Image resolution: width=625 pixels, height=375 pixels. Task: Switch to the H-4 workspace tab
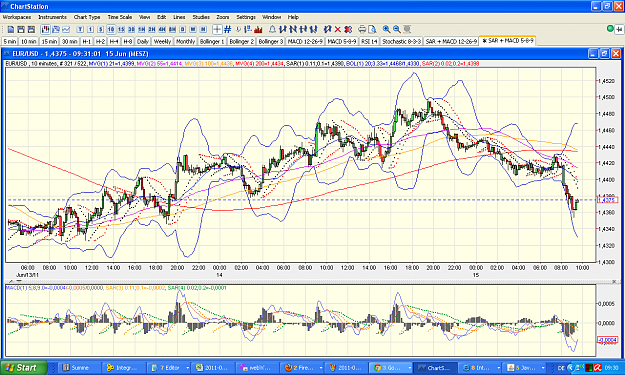(x=114, y=41)
